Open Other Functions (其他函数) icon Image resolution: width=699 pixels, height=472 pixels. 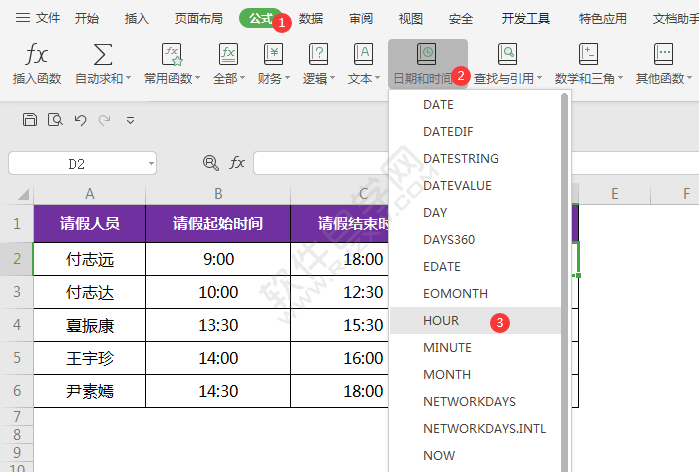[x=663, y=54]
